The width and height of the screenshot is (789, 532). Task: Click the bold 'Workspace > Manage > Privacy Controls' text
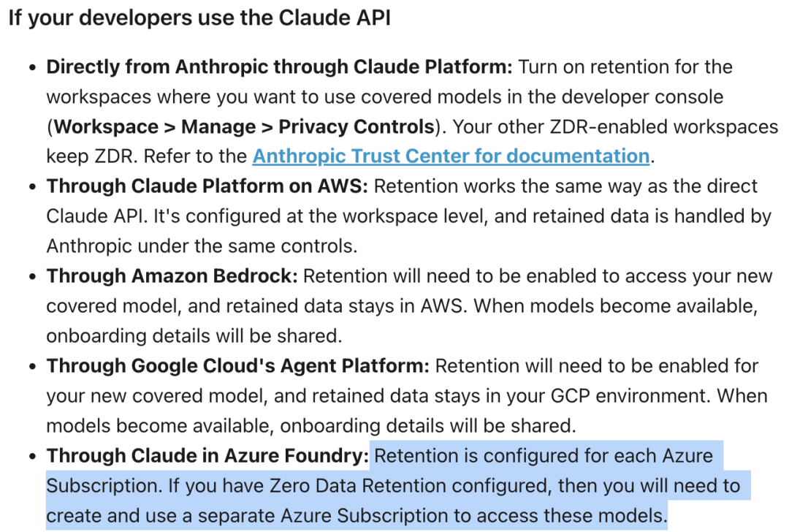[244, 126]
